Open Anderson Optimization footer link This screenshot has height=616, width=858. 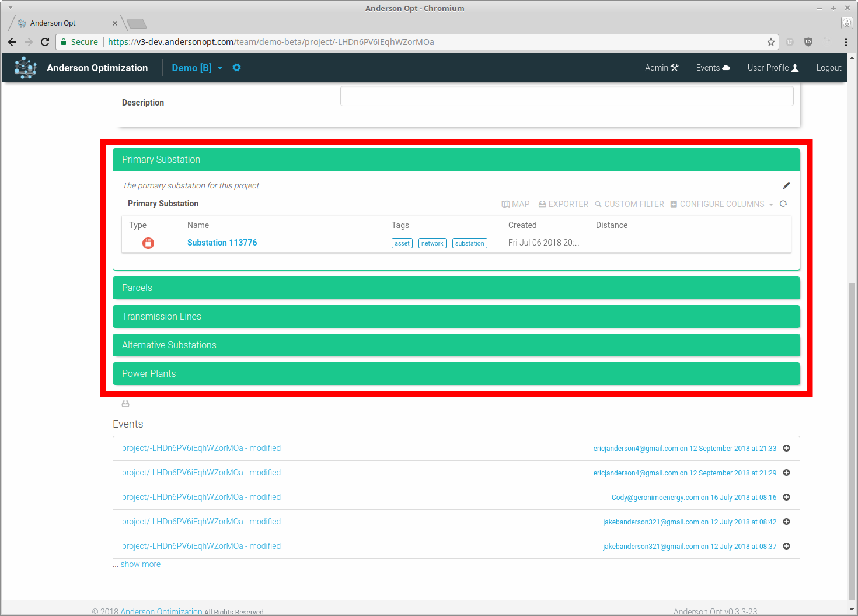[161, 611]
